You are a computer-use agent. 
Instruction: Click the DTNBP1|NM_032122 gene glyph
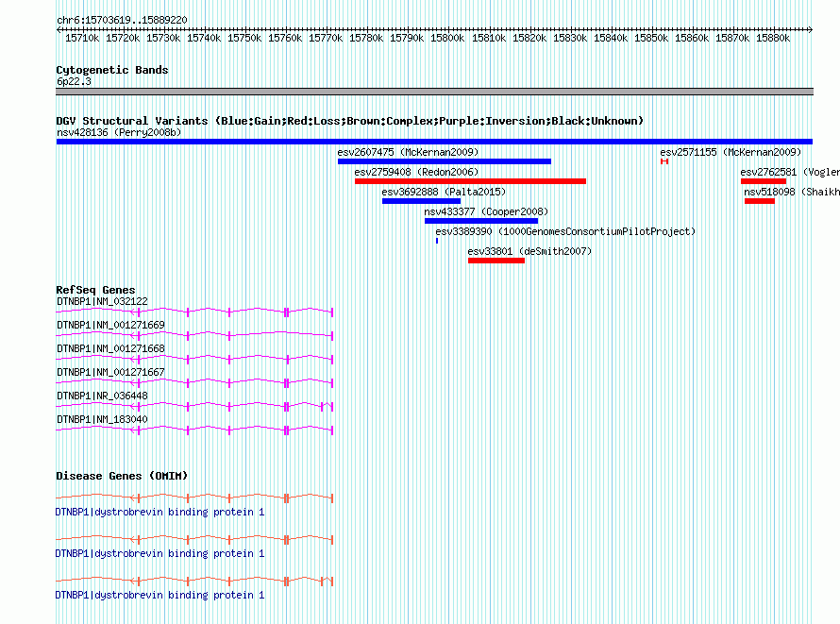[194, 312]
